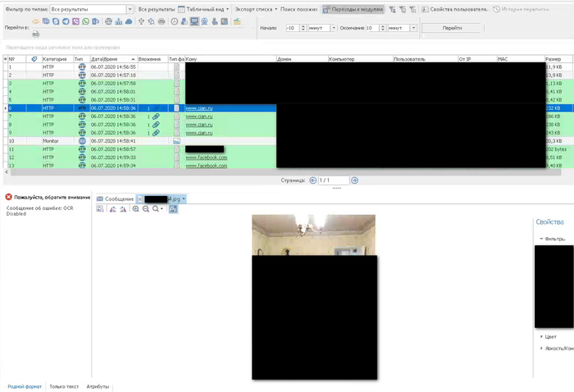This screenshot has height=392, width=574.
Task: Click the End offset stepper arrows
Action: point(383,28)
